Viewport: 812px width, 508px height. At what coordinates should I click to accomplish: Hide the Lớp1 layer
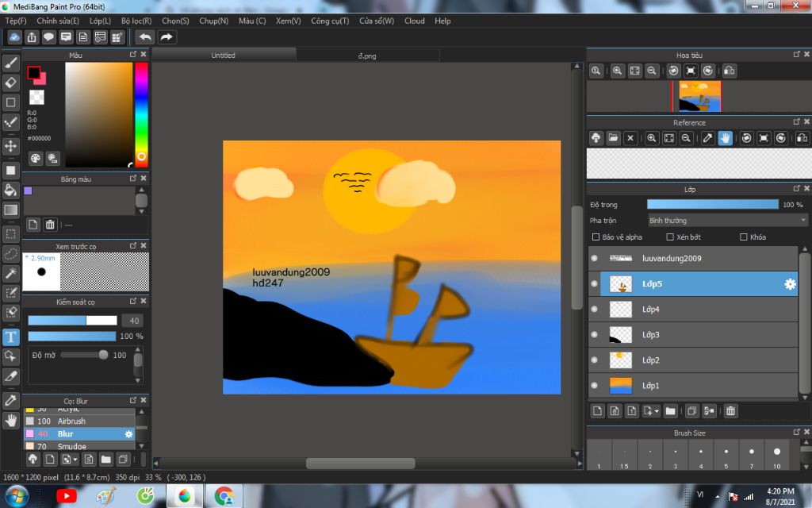[595, 385]
